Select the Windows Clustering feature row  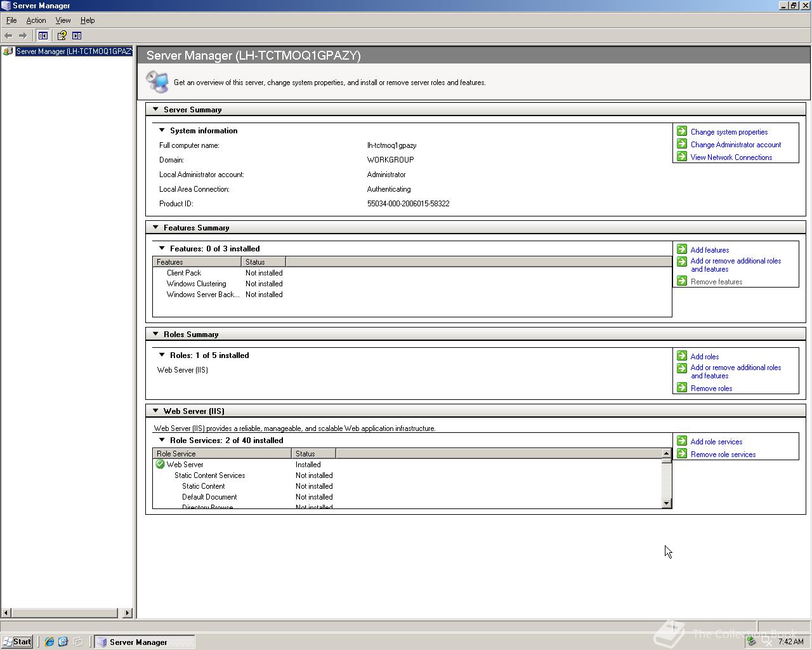[x=412, y=284]
